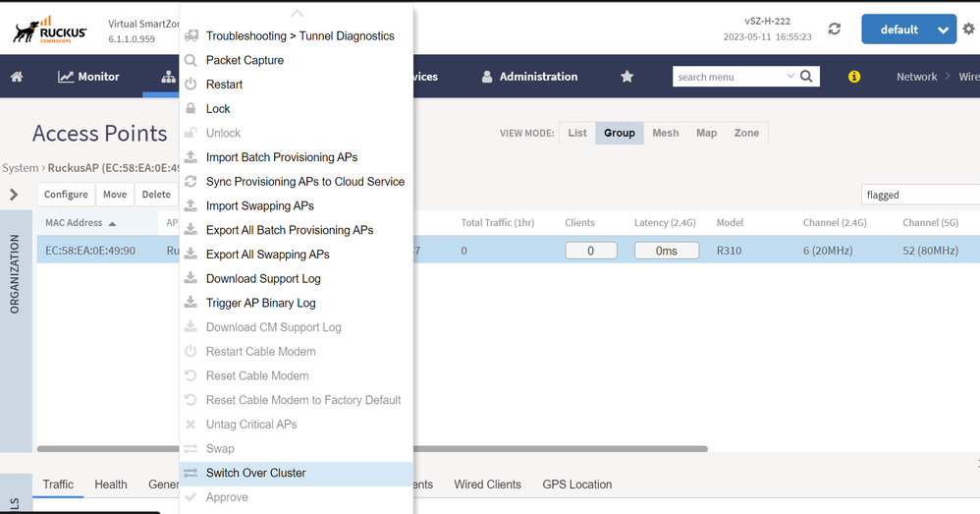Click the Configure button
Screen dimensions: 980x514
click(x=66, y=195)
